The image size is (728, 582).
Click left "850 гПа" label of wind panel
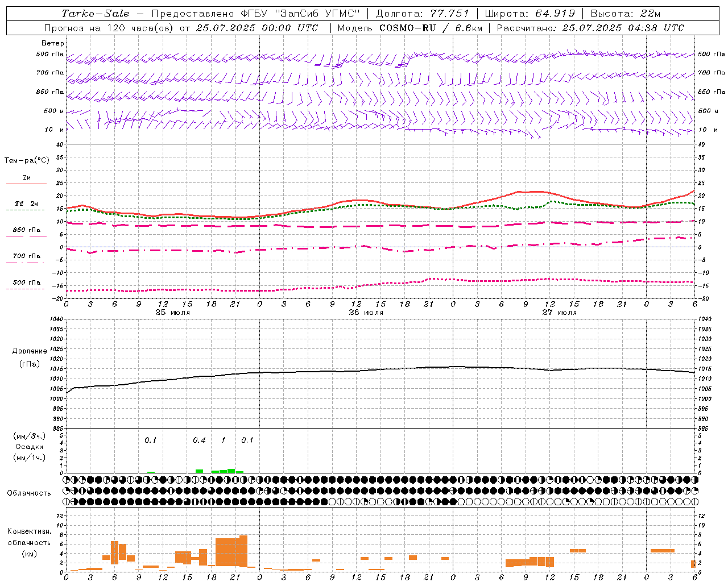pyautogui.click(x=50, y=92)
